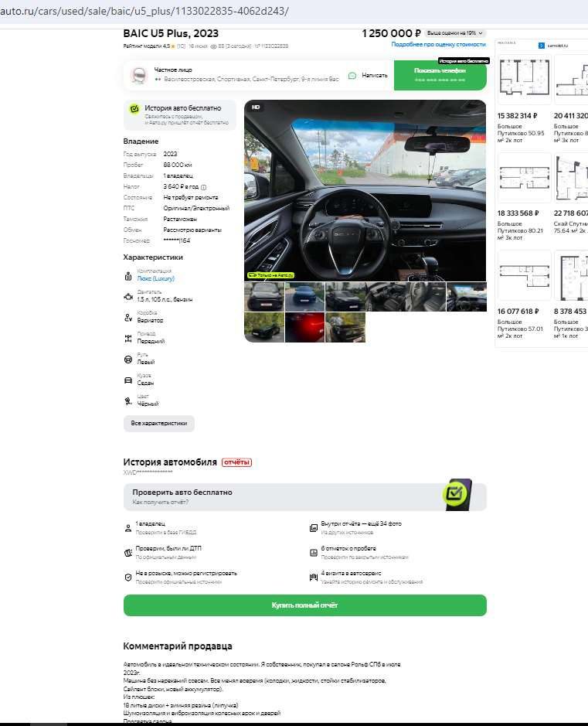Click the steering wheel icon next to Руль
Screen dimensions: 588x726
tap(128, 360)
